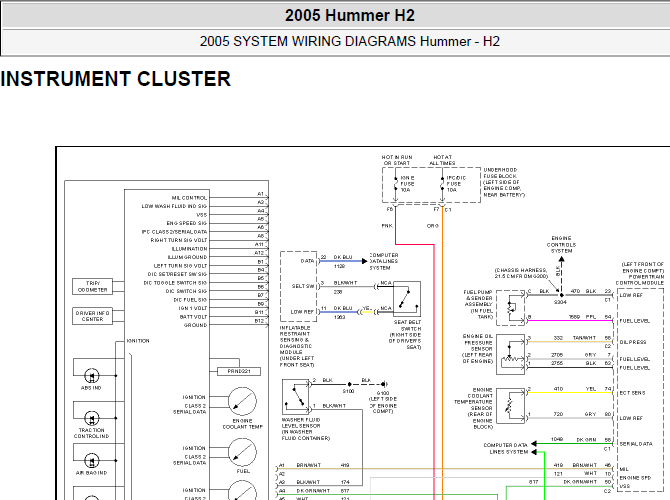Click the arrow pointing to Engine Controls System
The height and width of the screenshot is (500, 670).
point(561,259)
